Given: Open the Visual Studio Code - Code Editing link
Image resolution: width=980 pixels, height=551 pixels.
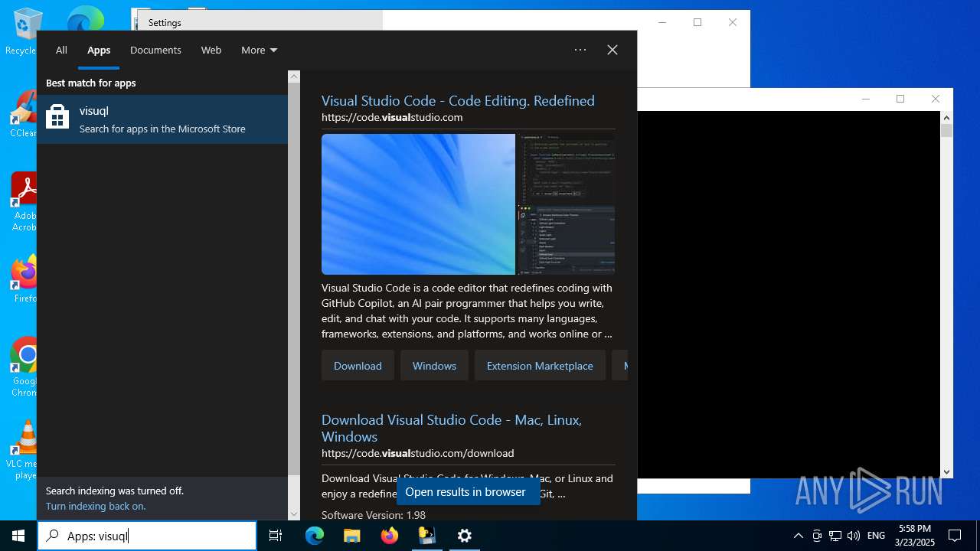Looking at the screenshot, I should (x=458, y=100).
